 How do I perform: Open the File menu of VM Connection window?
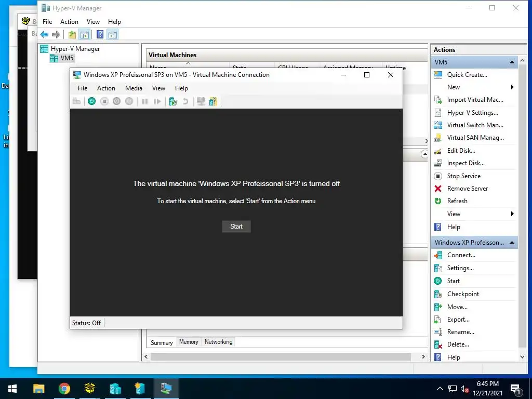[83, 88]
